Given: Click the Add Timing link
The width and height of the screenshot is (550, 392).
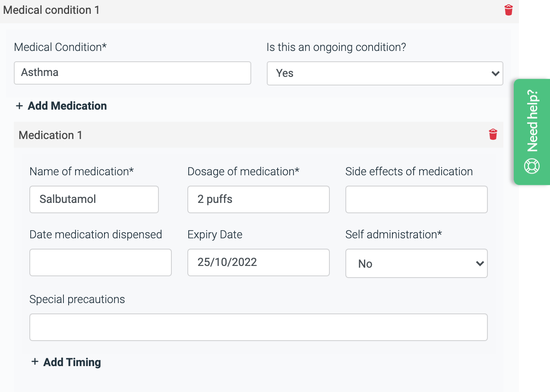Looking at the screenshot, I should [x=72, y=362].
